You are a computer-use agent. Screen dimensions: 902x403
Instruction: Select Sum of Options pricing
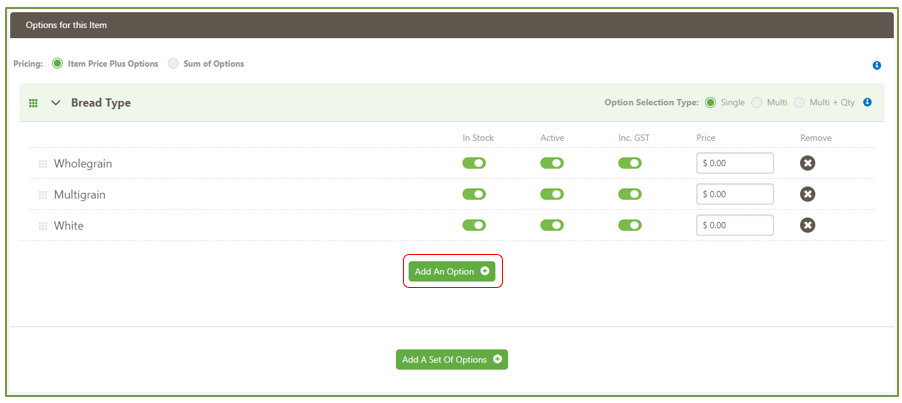click(174, 64)
